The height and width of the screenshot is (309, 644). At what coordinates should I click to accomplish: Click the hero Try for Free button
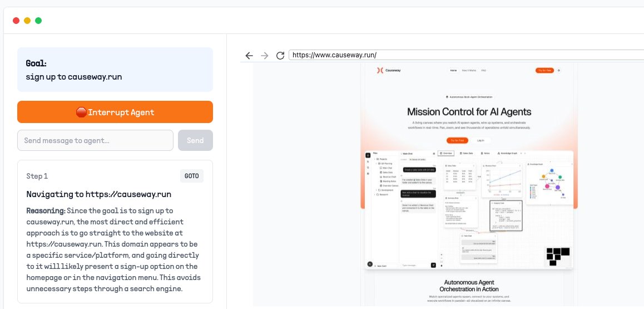(457, 140)
